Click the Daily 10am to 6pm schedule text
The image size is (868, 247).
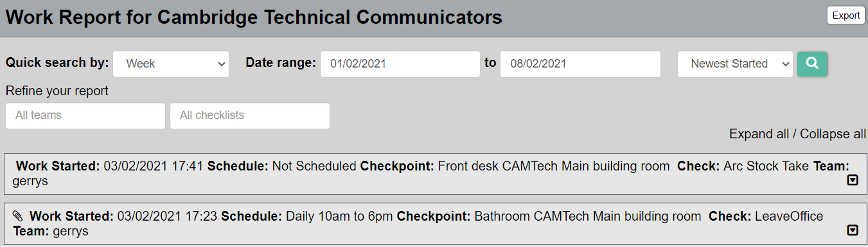[x=339, y=216]
